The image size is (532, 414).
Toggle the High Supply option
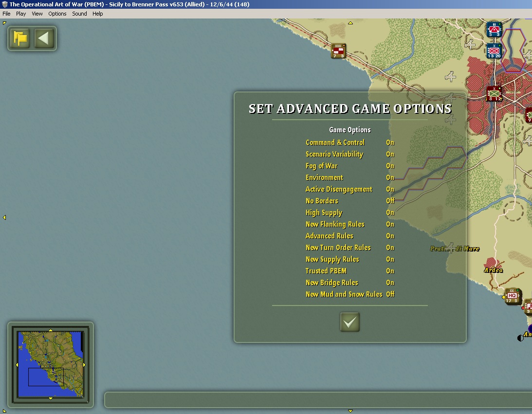pyautogui.click(x=350, y=213)
